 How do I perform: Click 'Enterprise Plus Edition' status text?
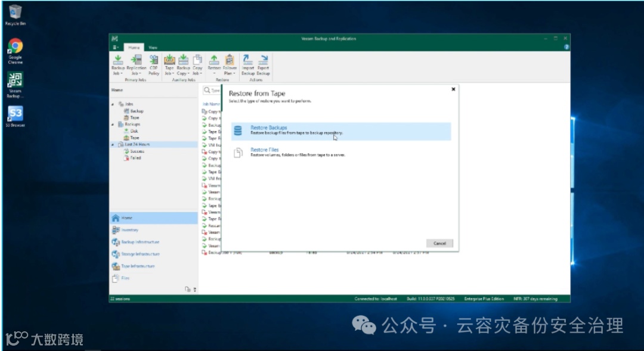click(484, 299)
